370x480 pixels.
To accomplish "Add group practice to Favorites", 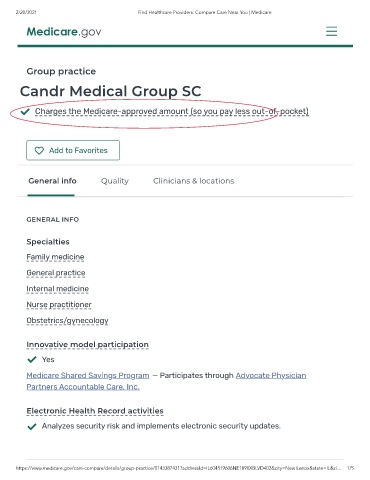I will pos(73,150).
